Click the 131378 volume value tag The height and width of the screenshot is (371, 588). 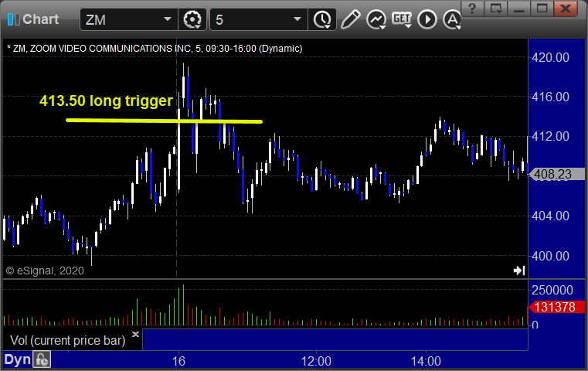point(556,307)
